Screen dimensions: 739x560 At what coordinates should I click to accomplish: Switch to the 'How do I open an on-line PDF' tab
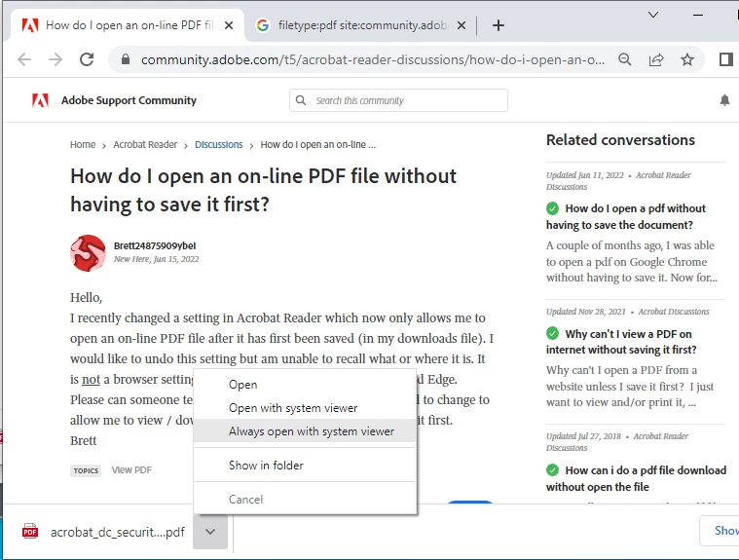[x=127, y=25]
